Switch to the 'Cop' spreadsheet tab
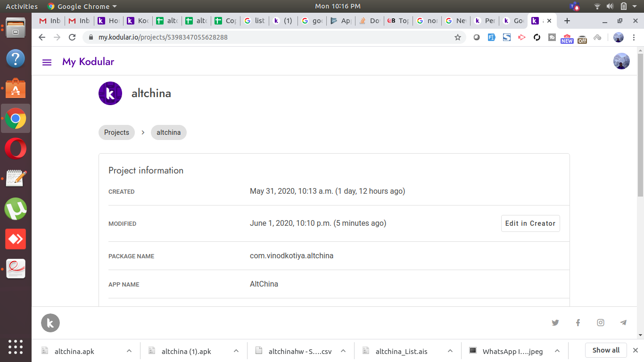 [x=225, y=21]
